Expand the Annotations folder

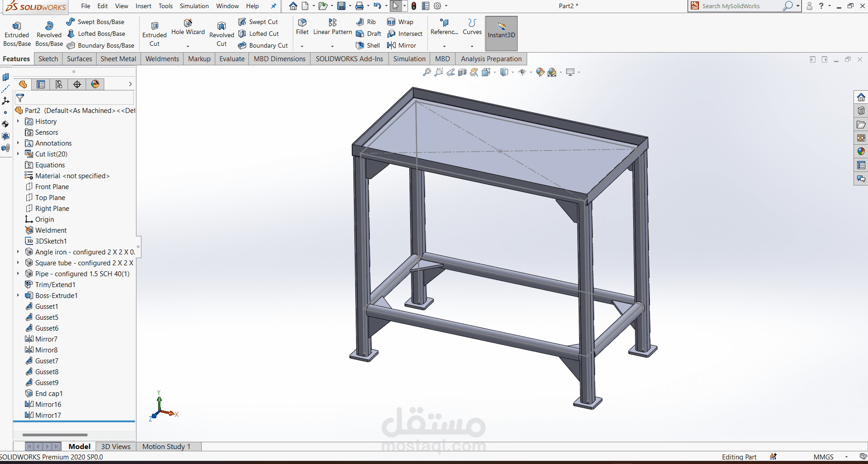point(18,143)
